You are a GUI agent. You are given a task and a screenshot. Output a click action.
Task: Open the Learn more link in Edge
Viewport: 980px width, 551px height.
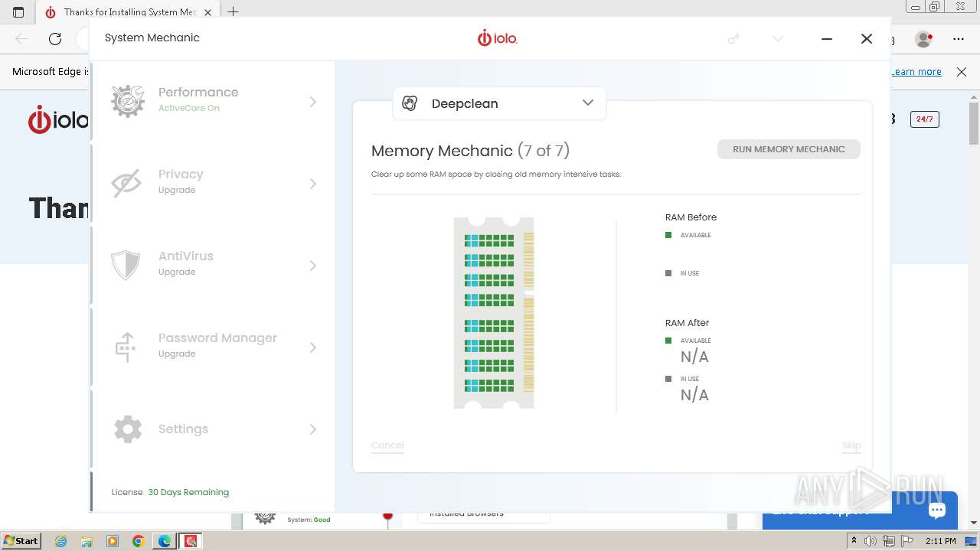point(916,71)
